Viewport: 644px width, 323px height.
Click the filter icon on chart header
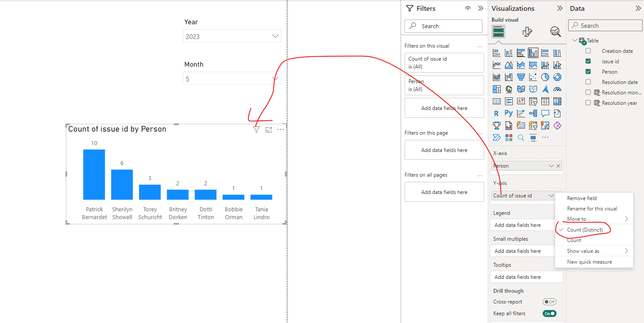(256, 129)
